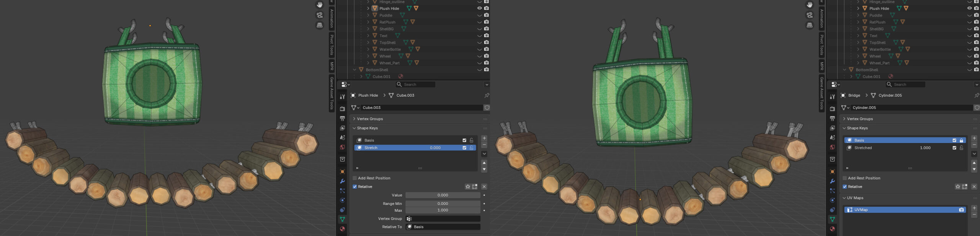The image size is (980, 236).
Task: Select the Stretch shape key row
Action: tap(415, 148)
